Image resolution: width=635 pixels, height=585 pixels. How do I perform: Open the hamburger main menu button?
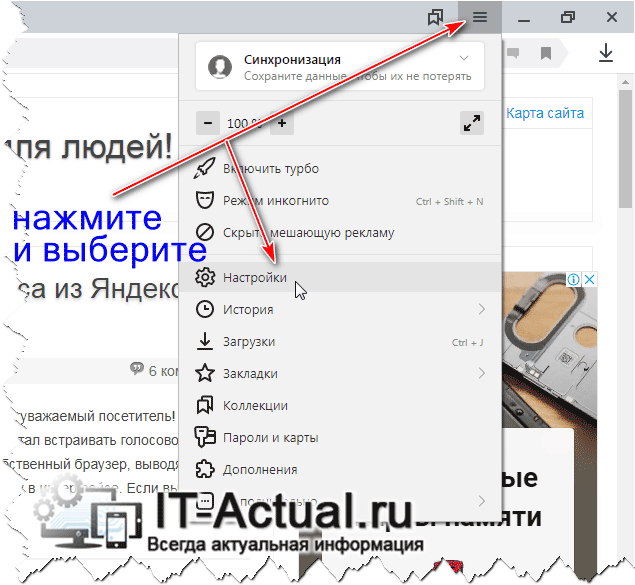(480, 17)
